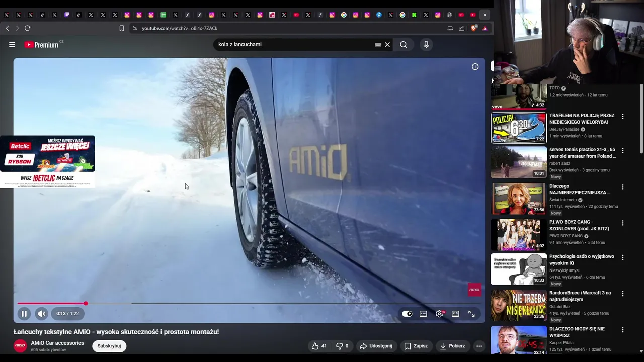Like the video with thumbs up
This screenshot has height=362, width=644.
[x=319, y=346]
